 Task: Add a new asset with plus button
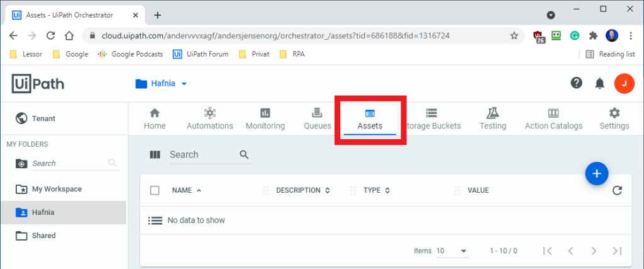[597, 174]
